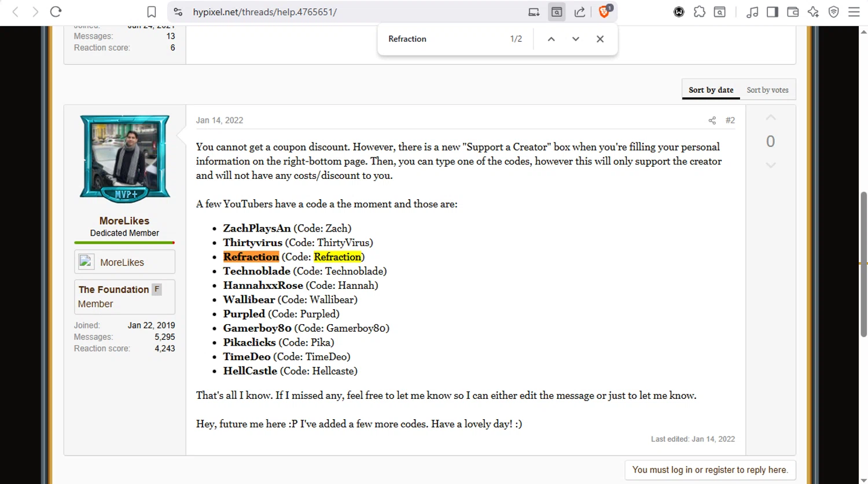Screen dimensions: 868x484
Task: Click the Gamerboy80 list entry
Action: click(306, 328)
